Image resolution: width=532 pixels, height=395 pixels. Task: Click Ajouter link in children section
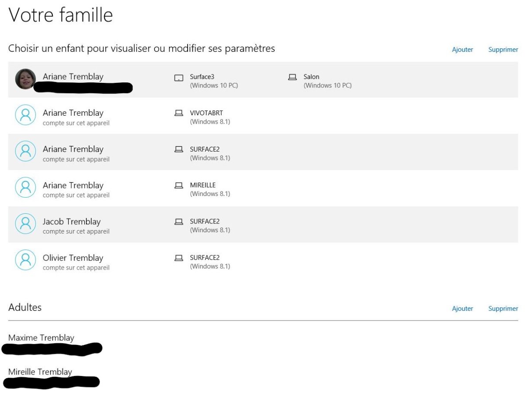(x=462, y=50)
